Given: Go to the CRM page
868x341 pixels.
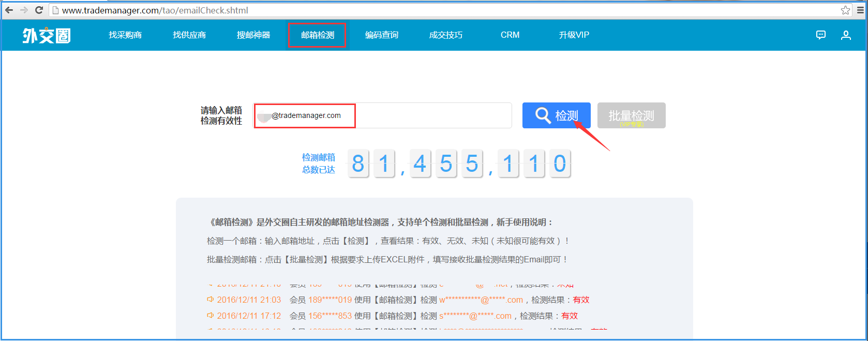Looking at the screenshot, I should (510, 35).
